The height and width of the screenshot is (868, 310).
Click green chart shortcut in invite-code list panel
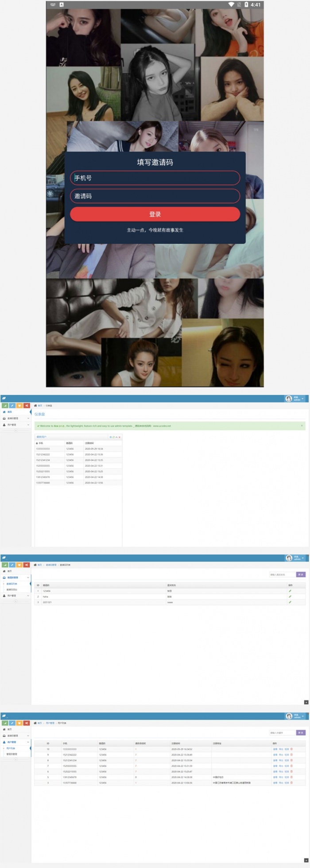5,565
